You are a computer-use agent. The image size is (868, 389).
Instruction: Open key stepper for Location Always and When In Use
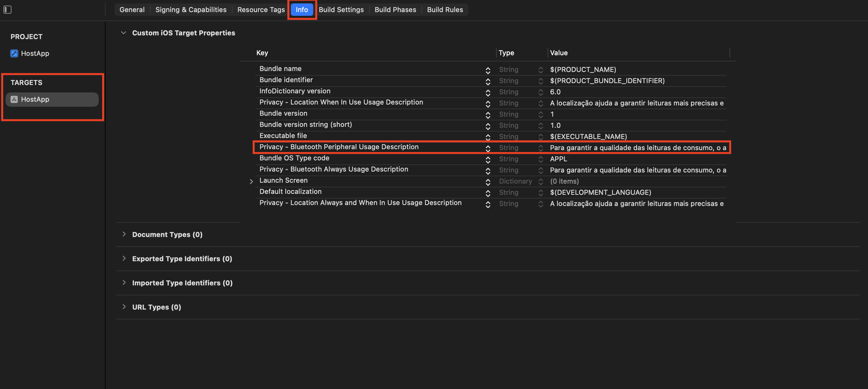coord(488,204)
